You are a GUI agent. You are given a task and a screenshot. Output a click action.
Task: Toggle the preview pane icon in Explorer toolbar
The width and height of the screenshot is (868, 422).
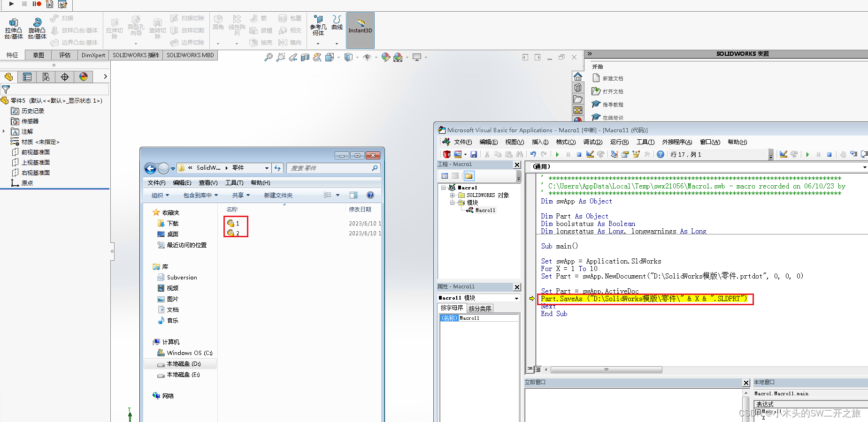353,195
